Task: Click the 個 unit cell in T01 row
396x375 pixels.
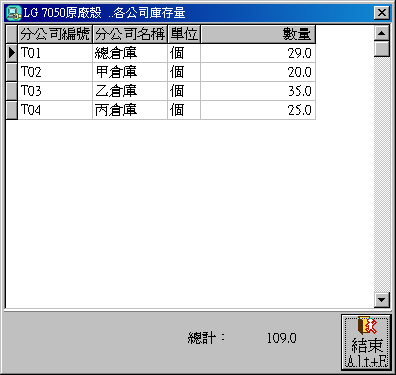Action: 184,53
